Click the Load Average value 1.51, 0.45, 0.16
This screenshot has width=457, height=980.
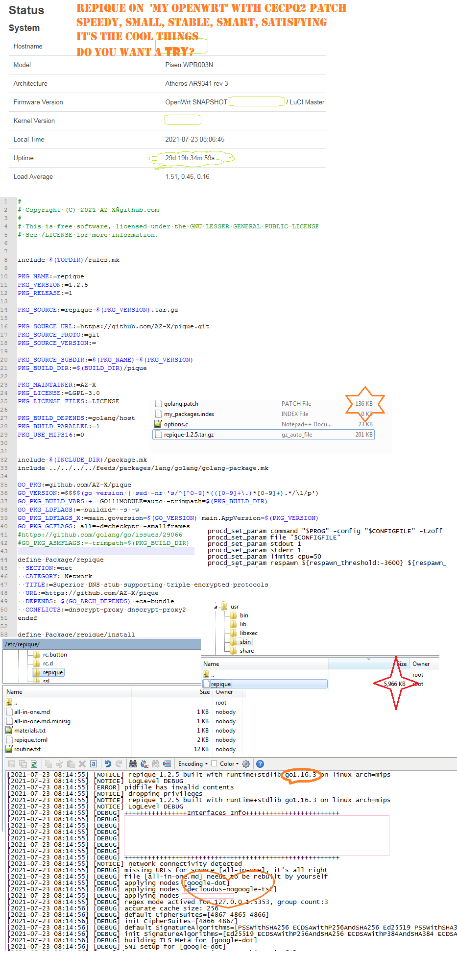coord(187,177)
